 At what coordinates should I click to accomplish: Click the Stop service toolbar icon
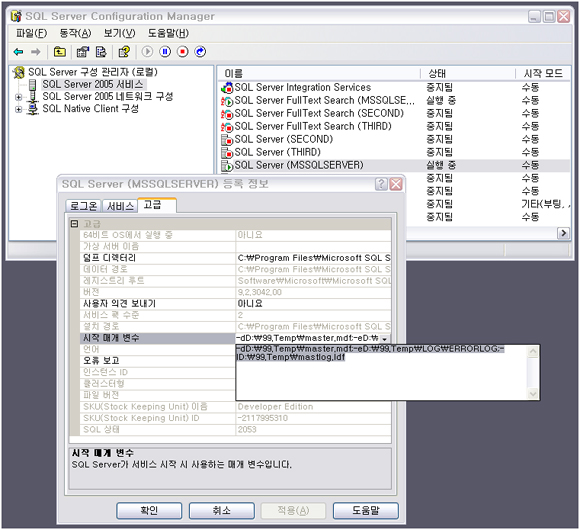(182, 52)
